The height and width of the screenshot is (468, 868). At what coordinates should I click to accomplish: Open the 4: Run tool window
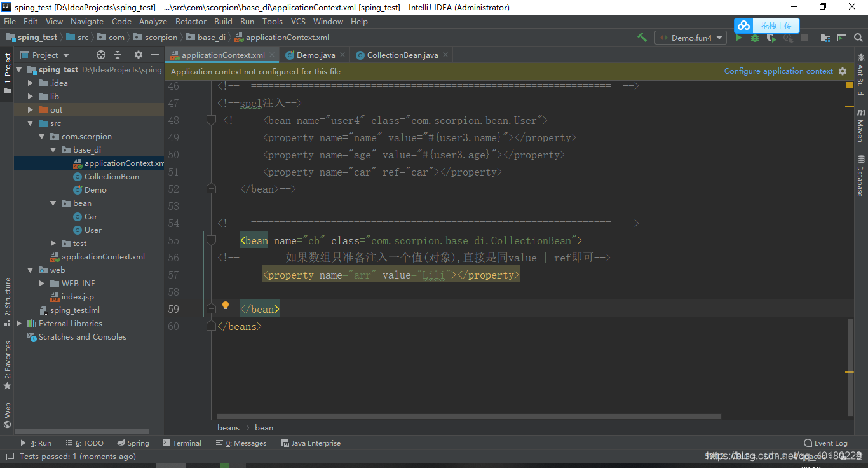36,443
